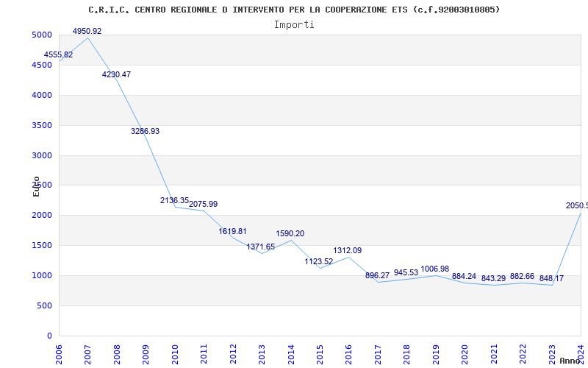Click the 843.29 value label

pos(493,279)
